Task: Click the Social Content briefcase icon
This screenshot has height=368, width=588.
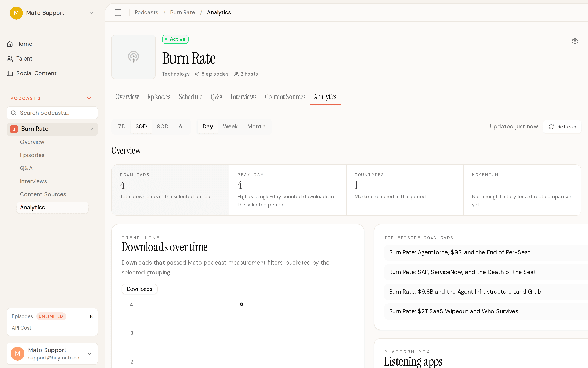Action: click(10, 73)
